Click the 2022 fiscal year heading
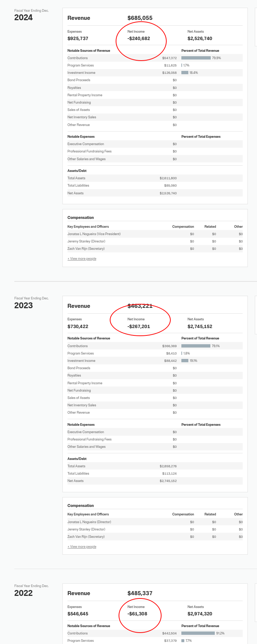This screenshot has height=644, width=257. click(23, 593)
